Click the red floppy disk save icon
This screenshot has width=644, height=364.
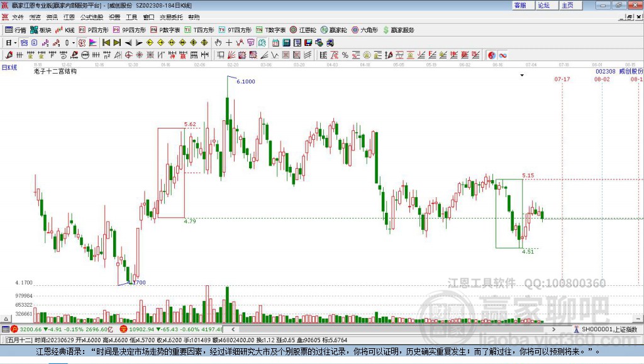(x=308, y=43)
